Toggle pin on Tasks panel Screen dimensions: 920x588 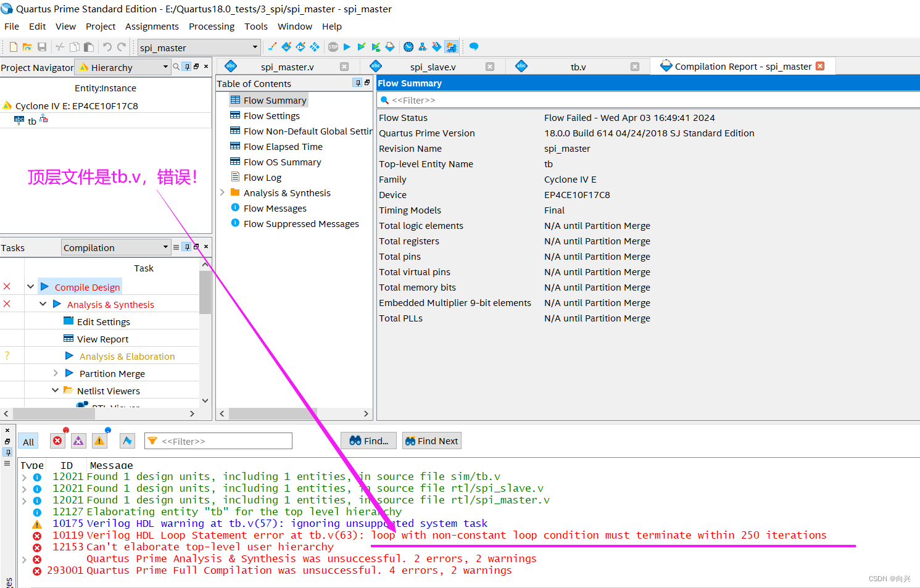click(187, 247)
